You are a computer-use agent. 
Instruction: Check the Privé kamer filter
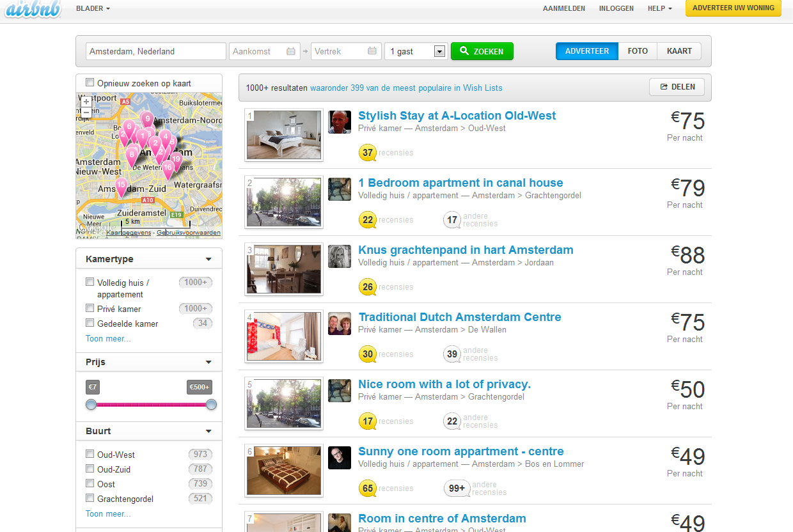pyautogui.click(x=90, y=308)
